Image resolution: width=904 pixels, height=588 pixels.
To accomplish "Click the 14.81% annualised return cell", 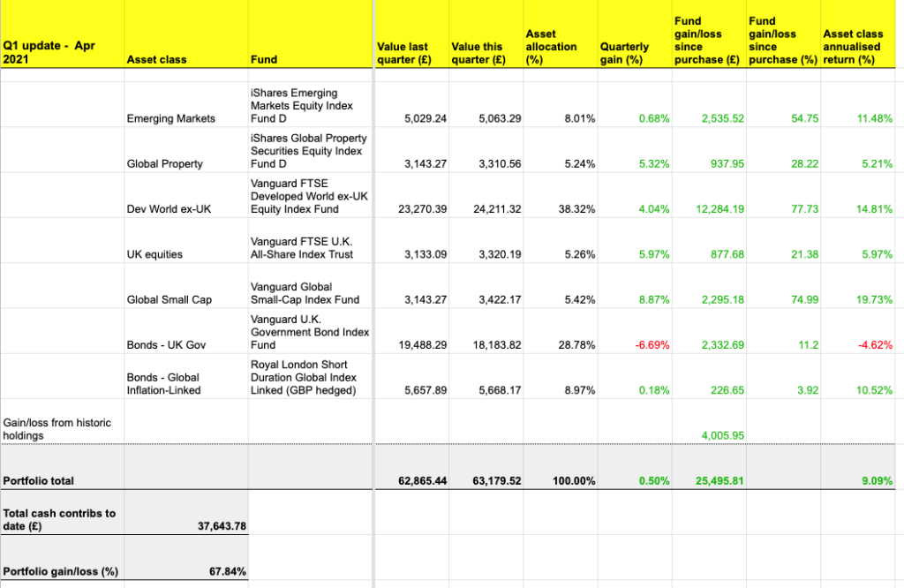I will point(858,195).
